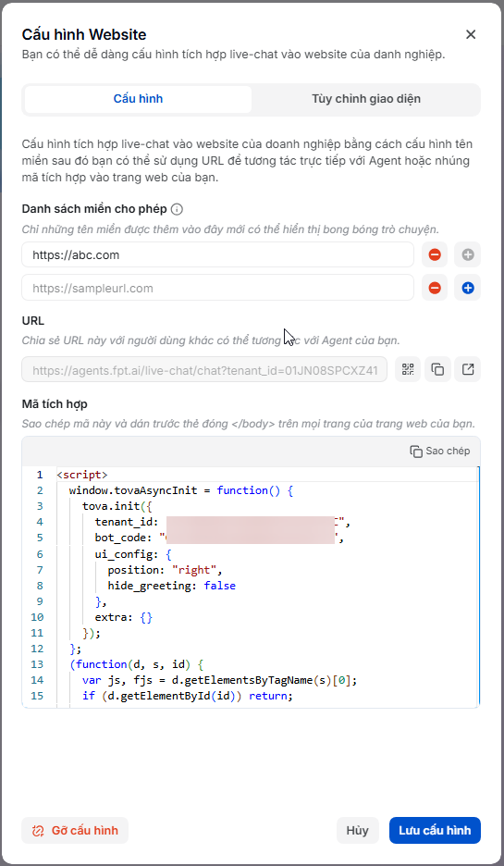Open the live-chat URL in new tab
The image size is (504, 866).
(x=468, y=369)
